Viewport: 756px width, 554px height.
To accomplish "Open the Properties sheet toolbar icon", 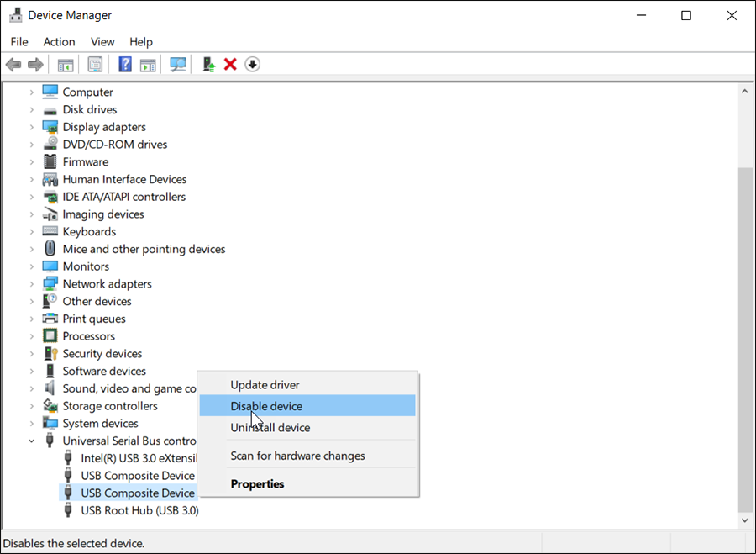I will pyautogui.click(x=95, y=64).
